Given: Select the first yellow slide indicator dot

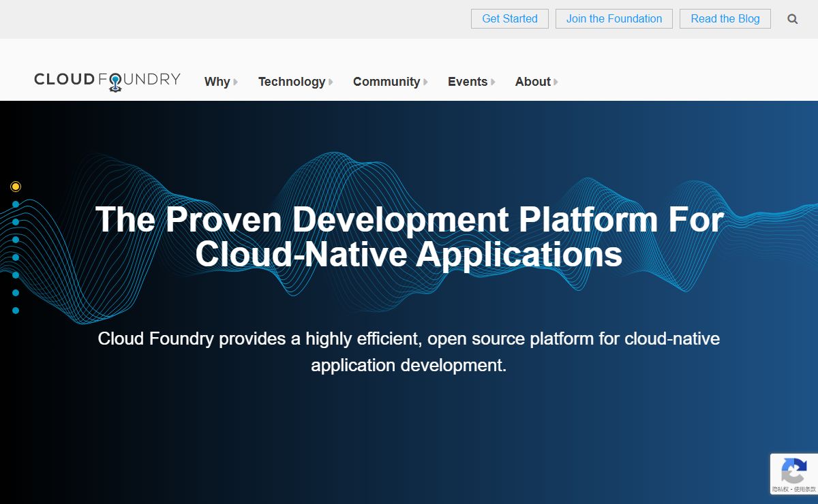Looking at the screenshot, I should pyautogui.click(x=16, y=187).
